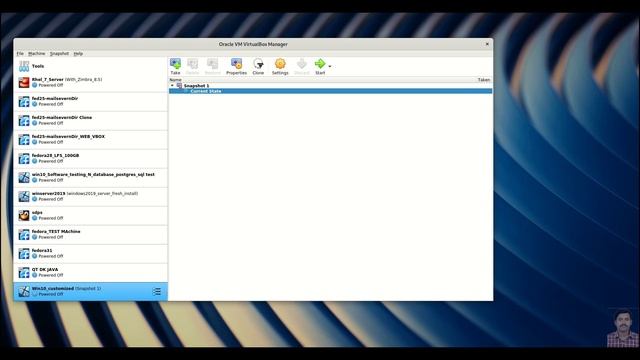Select the fedora31 virtual machine
640x360 pixels.
coord(91,253)
